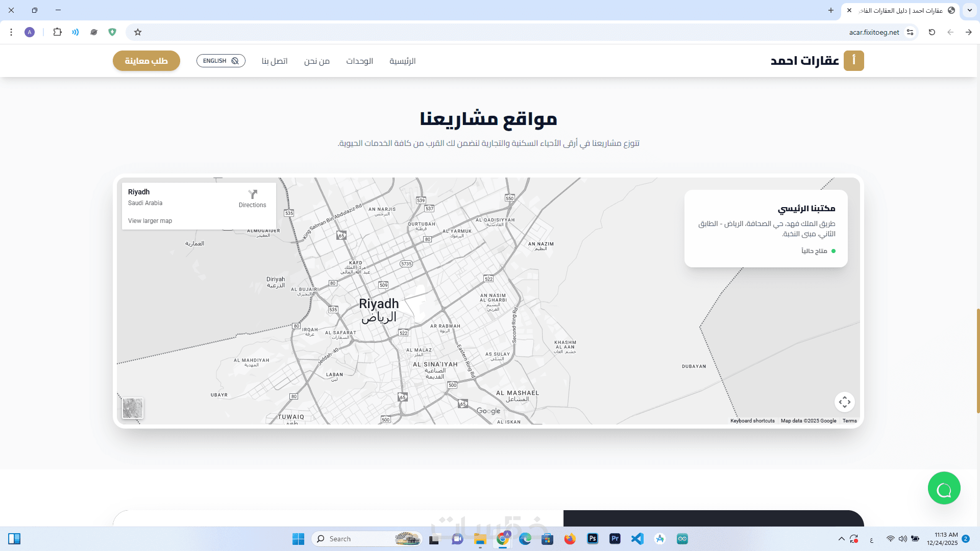The image size is (980, 551).
Task: Go to الوحدات navigation menu item
Action: tap(359, 61)
